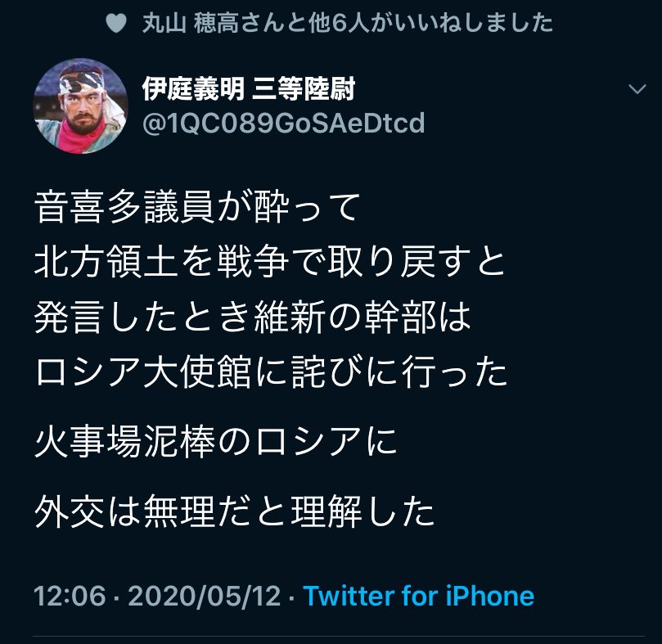
Task: Tap the line 北方領土を戦争で取り戻すと
Action: pyautogui.click(x=270, y=262)
